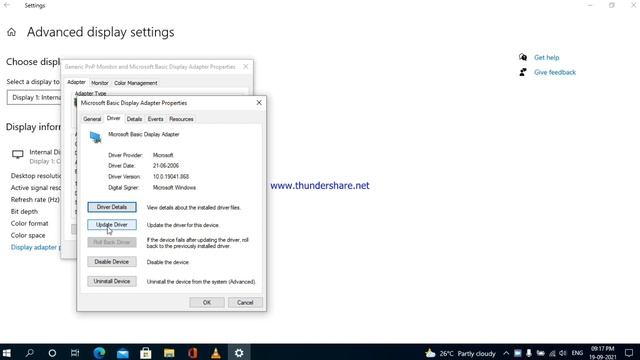
Task: Open the Color Management tab in the Generic PnP Monitor window
Action: [x=136, y=83]
